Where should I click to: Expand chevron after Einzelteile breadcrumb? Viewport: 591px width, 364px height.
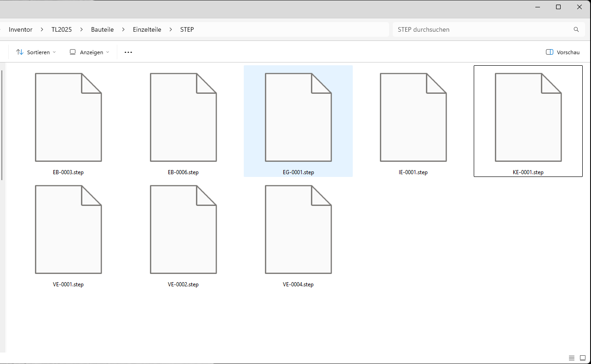tap(171, 29)
